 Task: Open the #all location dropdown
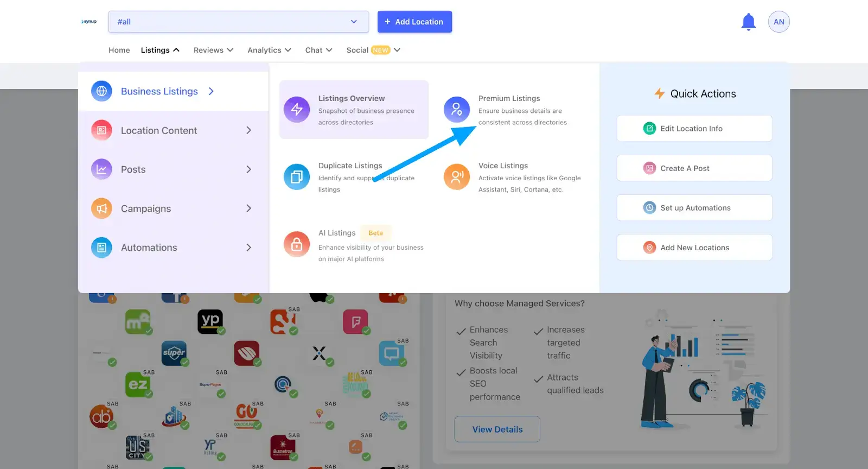pyautogui.click(x=239, y=22)
